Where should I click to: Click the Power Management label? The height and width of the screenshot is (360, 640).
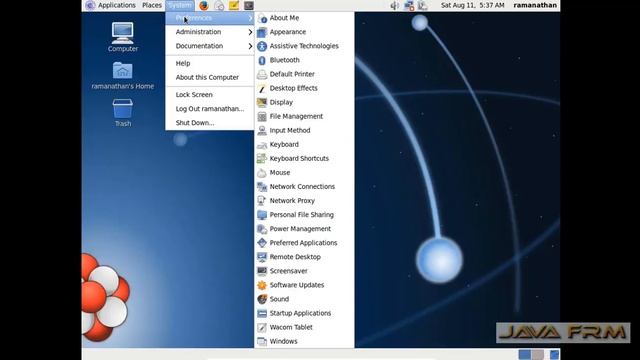click(x=300, y=229)
